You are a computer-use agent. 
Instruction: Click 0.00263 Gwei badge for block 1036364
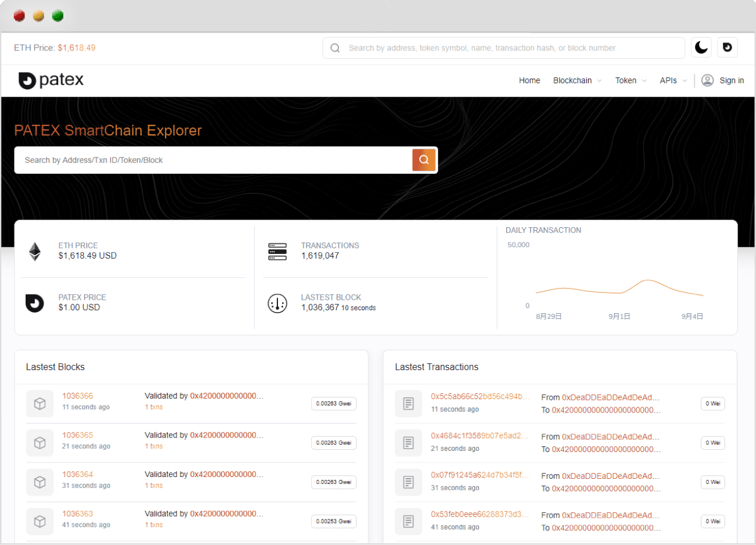click(x=334, y=482)
